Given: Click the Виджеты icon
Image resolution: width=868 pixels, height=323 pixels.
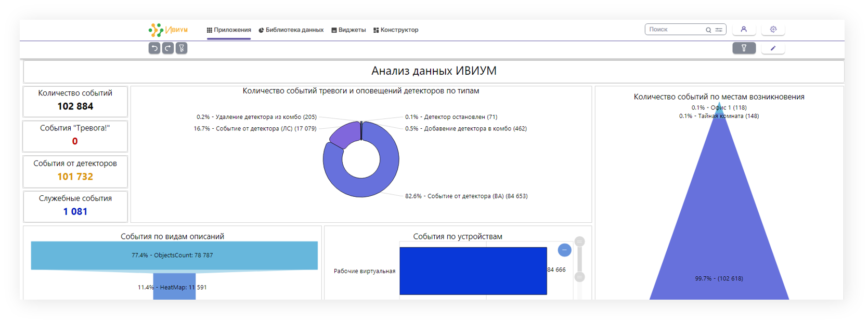Looking at the screenshot, I should pos(334,30).
